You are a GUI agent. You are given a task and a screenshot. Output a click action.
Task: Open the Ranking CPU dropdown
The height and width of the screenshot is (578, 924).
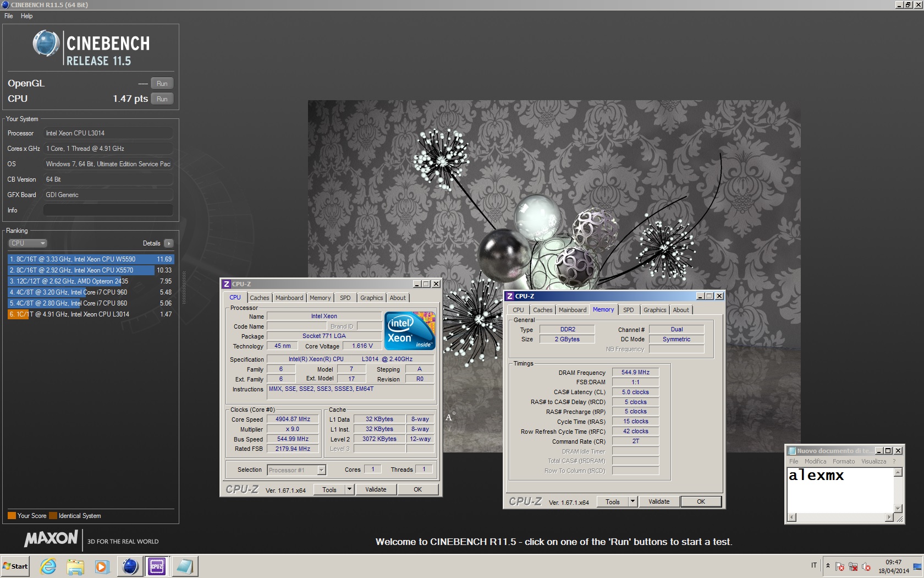click(x=28, y=243)
